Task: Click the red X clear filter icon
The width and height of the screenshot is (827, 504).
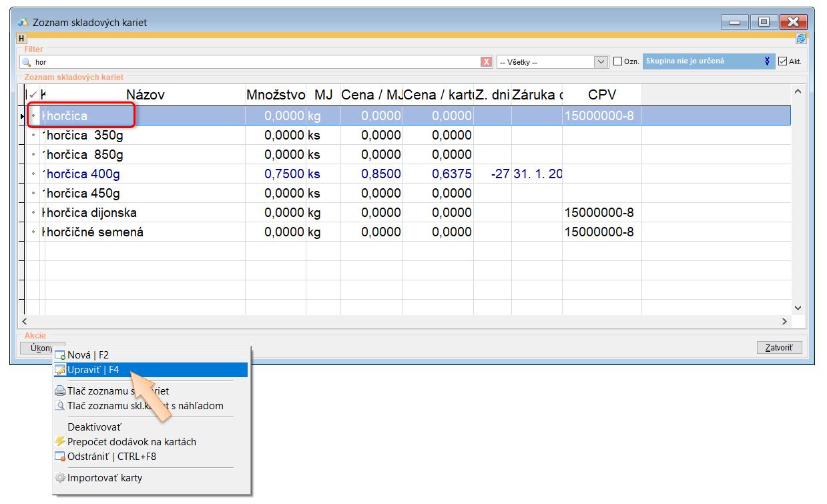Action: tap(486, 62)
